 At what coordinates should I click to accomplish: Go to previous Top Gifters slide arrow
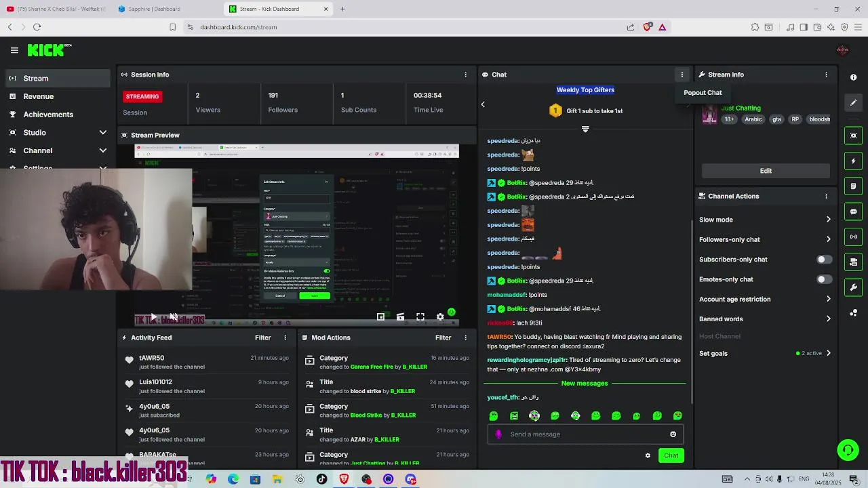[x=483, y=104]
